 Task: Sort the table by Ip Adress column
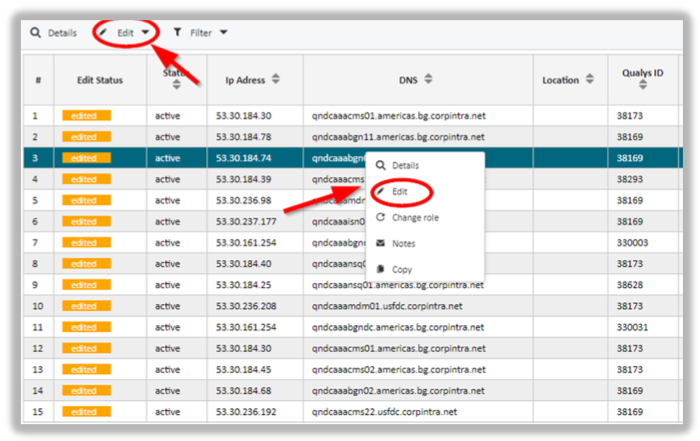(275, 80)
